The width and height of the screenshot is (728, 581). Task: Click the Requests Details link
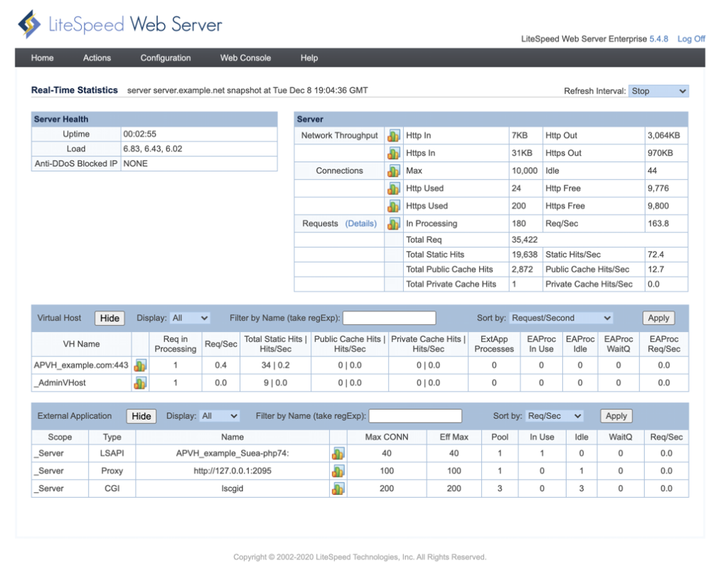click(361, 223)
